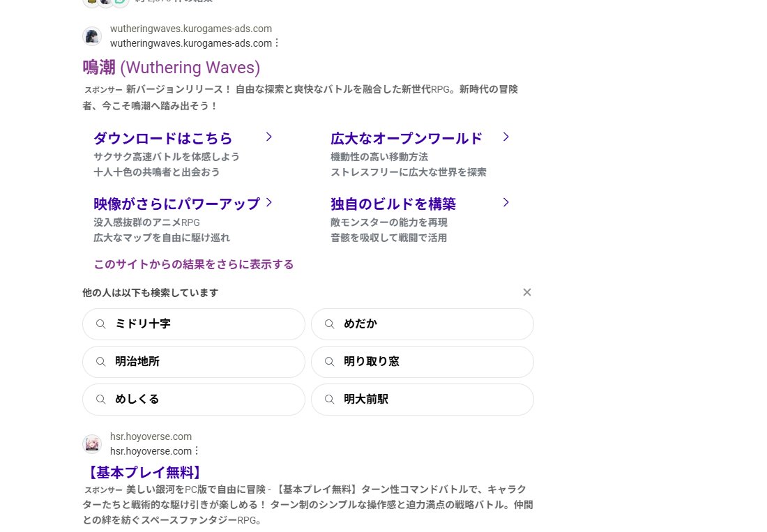The height and width of the screenshot is (532, 767).
Task: Search suggestion めだか
Action: (422, 324)
